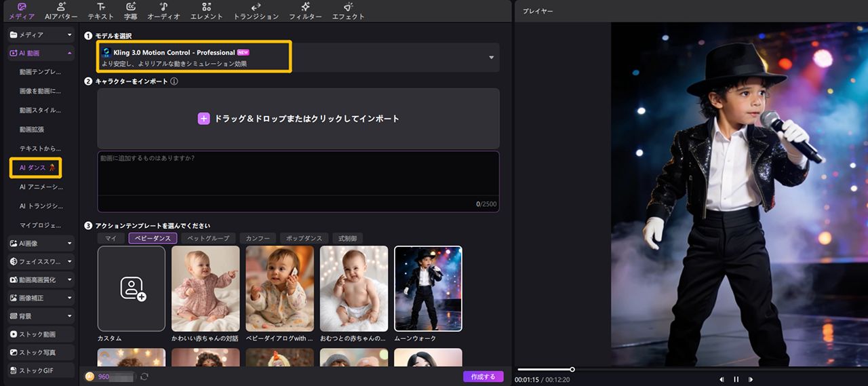Open the フィルター tab
Screen dimensions: 868x386
point(305,11)
